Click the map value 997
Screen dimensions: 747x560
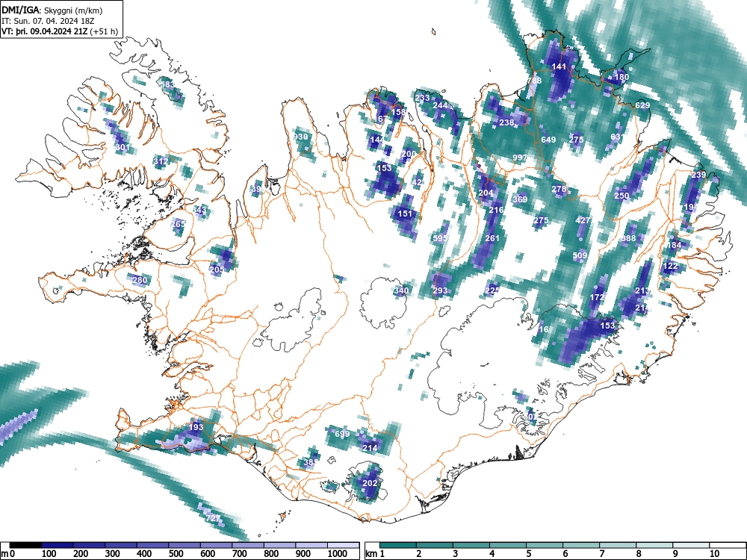click(520, 158)
